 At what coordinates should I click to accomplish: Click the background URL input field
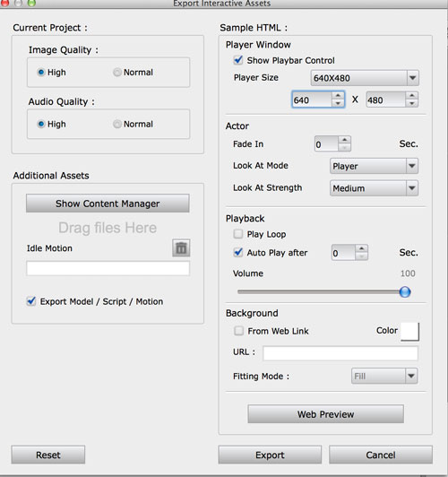point(340,353)
